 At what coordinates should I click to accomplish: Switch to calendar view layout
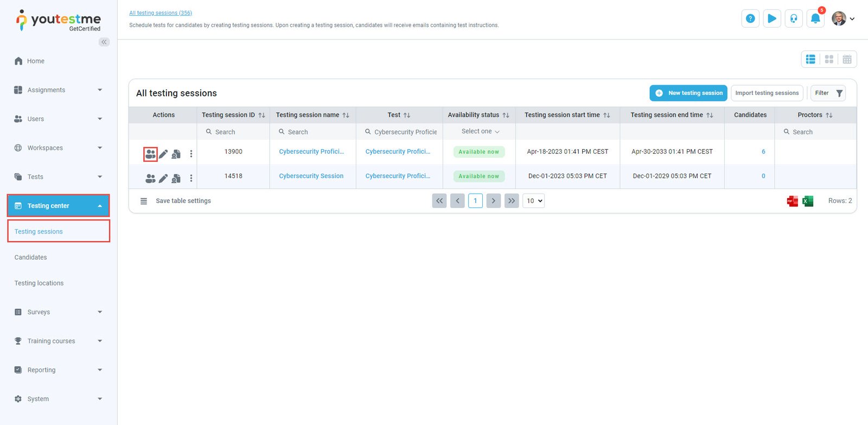[x=847, y=59]
